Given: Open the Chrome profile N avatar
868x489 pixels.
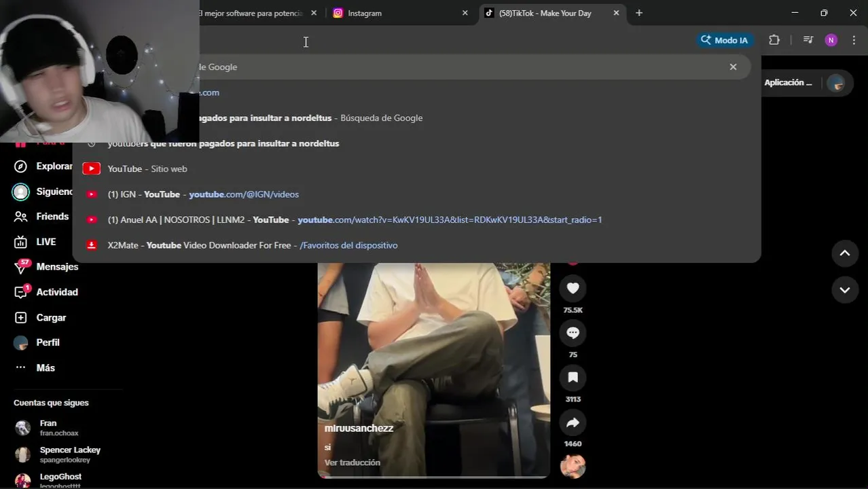Looking at the screenshot, I should [x=831, y=40].
